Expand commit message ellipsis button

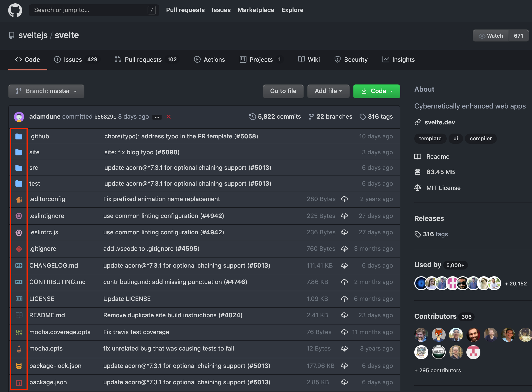click(x=157, y=117)
